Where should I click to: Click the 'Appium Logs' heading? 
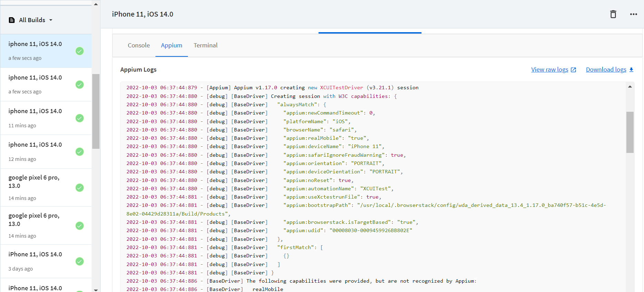(138, 70)
